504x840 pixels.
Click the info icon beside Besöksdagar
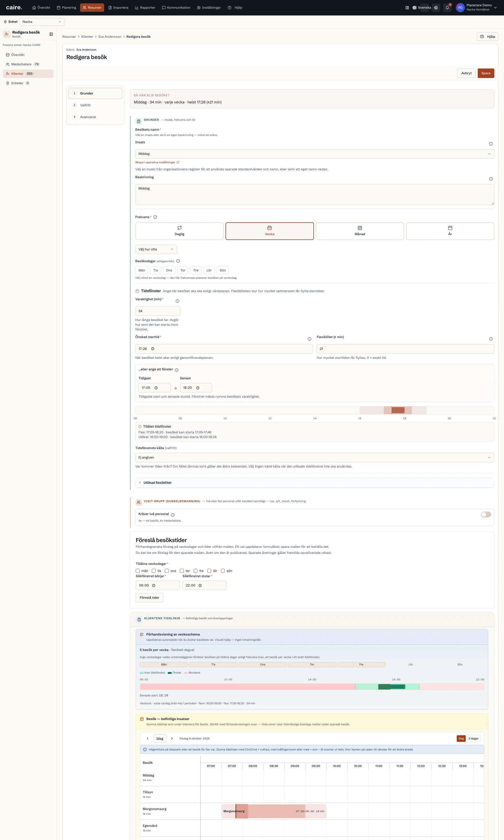pyautogui.click(x=178, y=261)
